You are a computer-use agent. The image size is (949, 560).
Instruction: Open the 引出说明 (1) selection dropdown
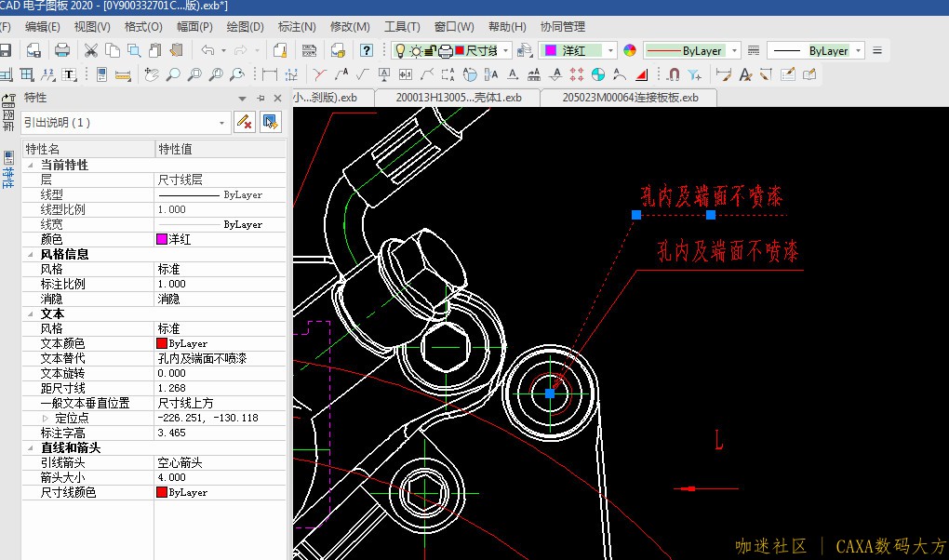[x=222, y=122]
